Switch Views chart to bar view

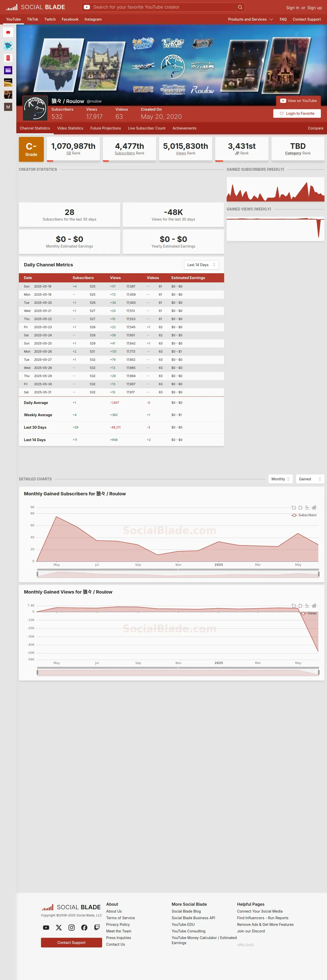[x=314, y=605]
